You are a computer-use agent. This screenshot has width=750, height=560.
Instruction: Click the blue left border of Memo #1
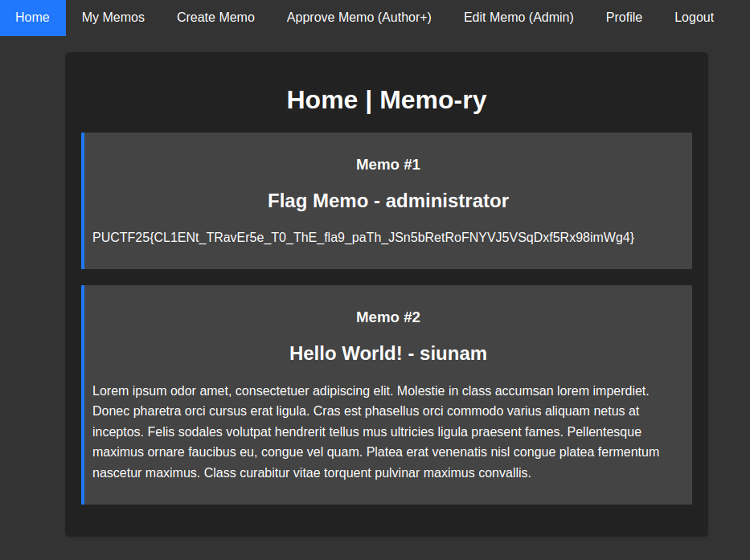pyautogui.click(x=83, y=201)
